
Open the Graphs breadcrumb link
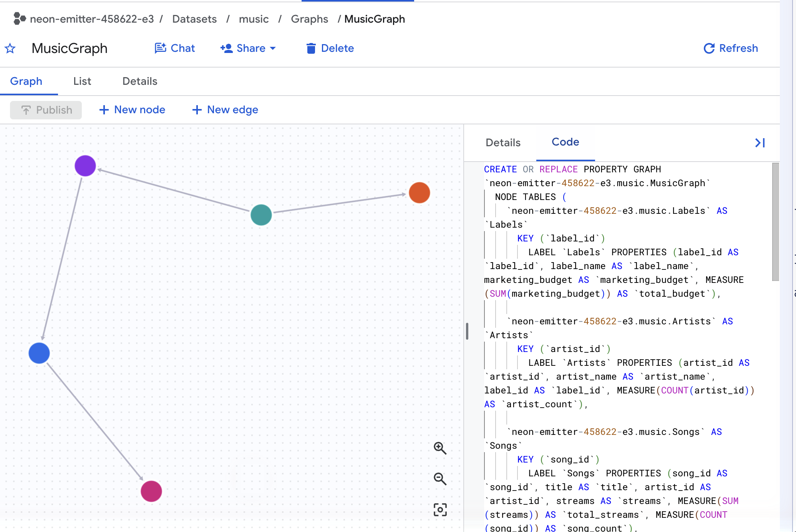pos(309,19)
